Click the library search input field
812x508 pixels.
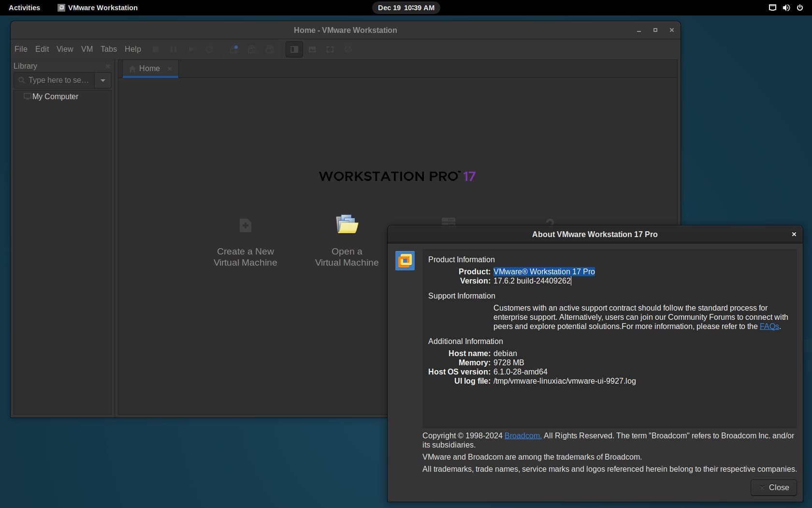[54, 80]
